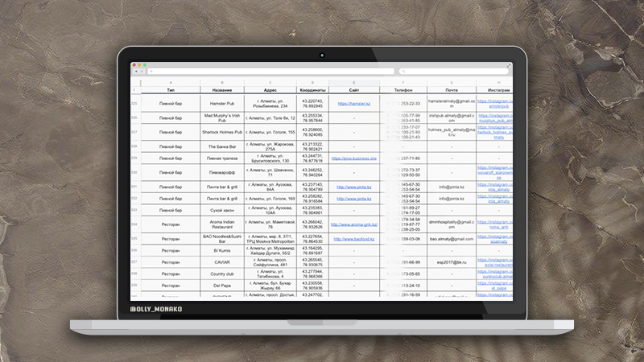This screenshot has height=362, width=644.
Task: Select column F header
Action: [403, 83]
